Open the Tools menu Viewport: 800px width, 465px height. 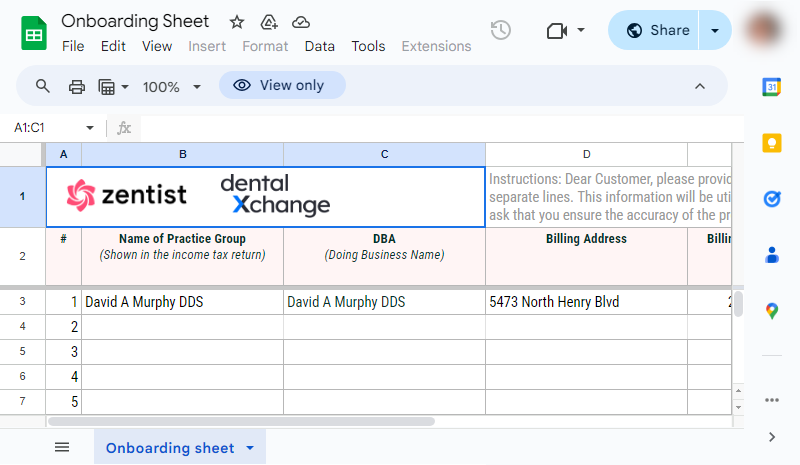coord(368,46)
